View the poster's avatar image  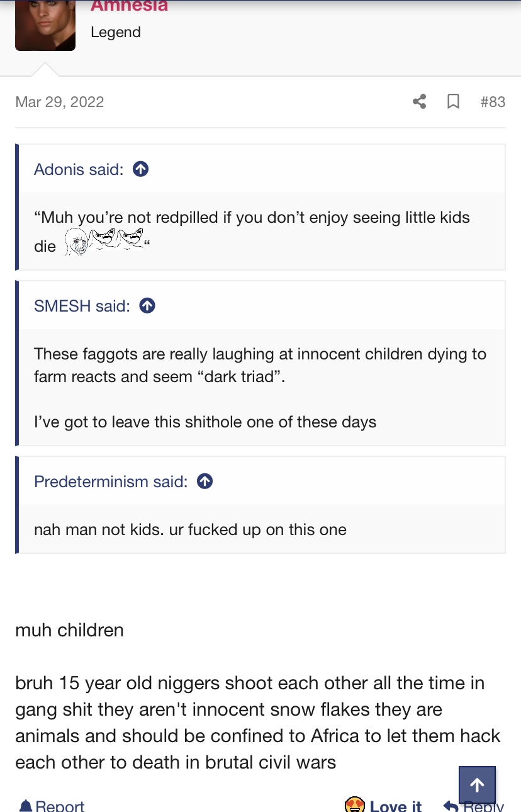(x=45, y=25)
